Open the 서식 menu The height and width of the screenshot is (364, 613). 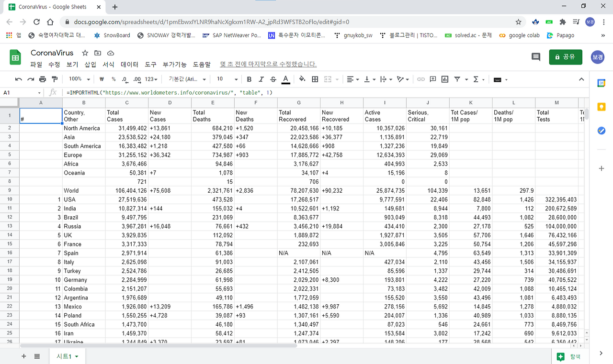pyautogui.click(x=109, y=65)
